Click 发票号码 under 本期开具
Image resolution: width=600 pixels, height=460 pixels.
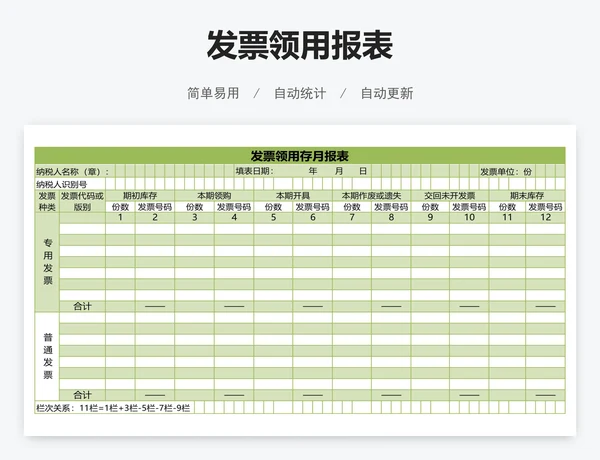point(313,207)
